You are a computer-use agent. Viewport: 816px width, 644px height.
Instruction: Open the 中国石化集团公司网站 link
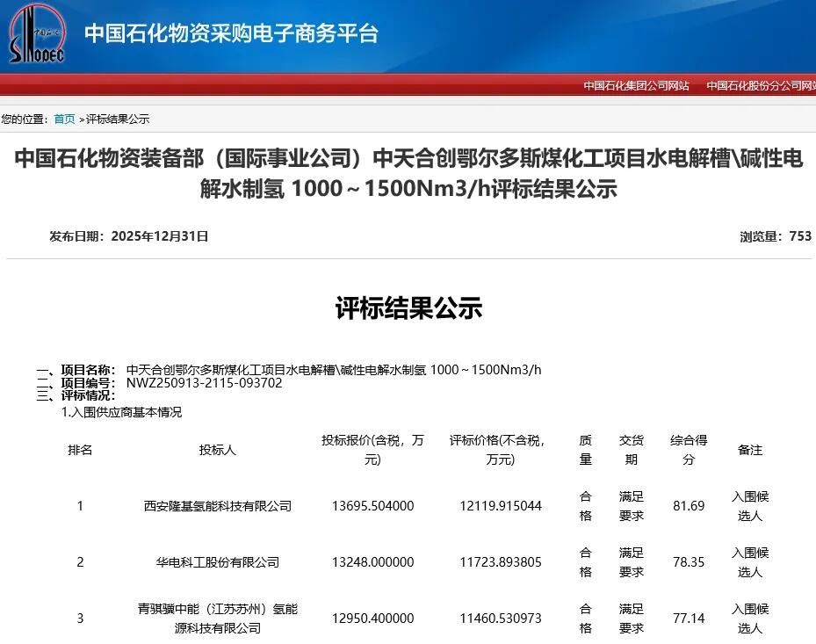636,85
